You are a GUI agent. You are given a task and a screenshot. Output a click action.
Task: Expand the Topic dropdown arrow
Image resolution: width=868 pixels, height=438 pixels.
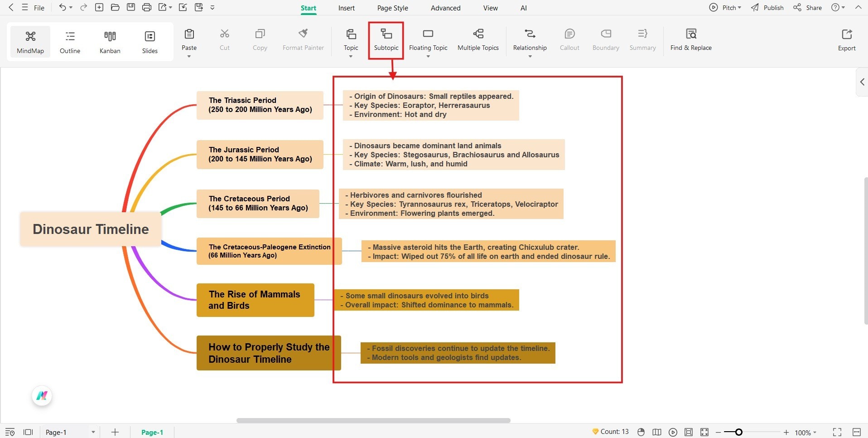pos(351,56)
